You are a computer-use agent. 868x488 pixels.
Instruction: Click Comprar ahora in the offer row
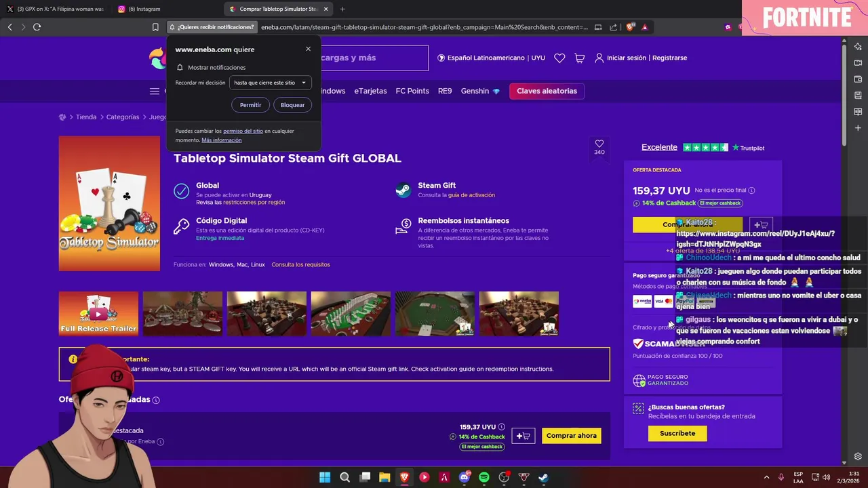click(571, 436)
